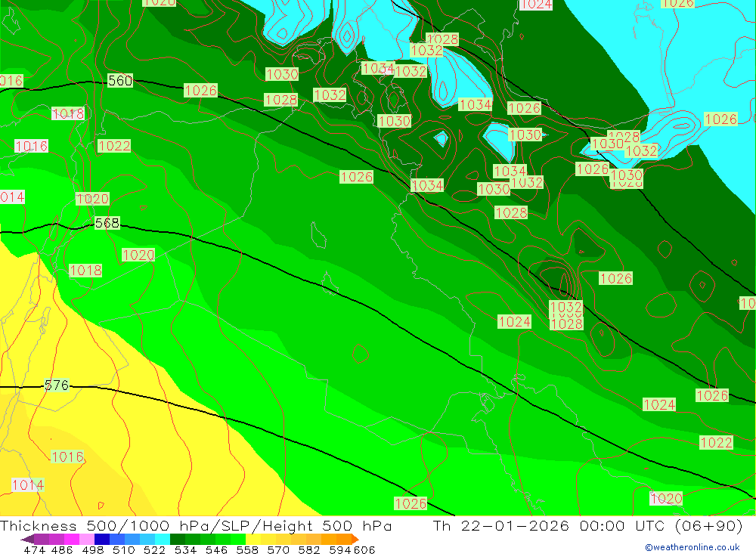Image resolution: width=756 pixels, height=554 pixels.
Task: Click the 568 height contour label
Action: (107, 223)
